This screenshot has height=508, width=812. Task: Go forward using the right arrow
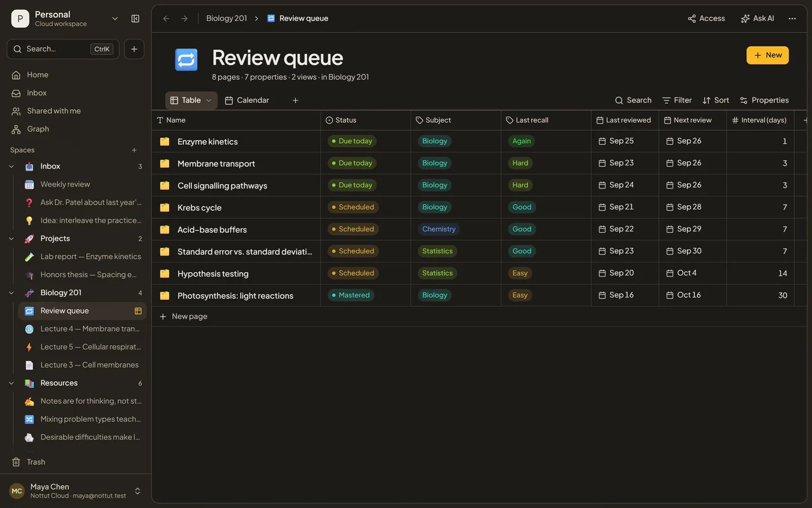click(x=184, y=19)
